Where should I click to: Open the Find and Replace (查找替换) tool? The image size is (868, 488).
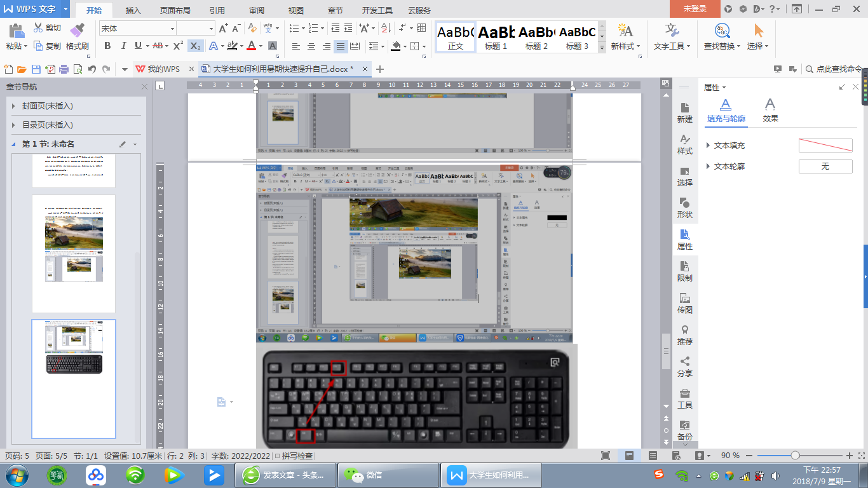722,30
